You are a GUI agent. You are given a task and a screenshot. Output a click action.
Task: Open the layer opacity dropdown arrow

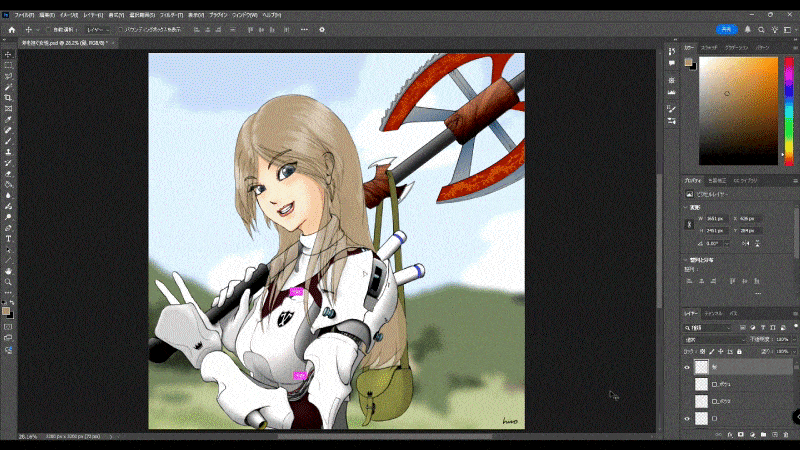tap(793, 339)
